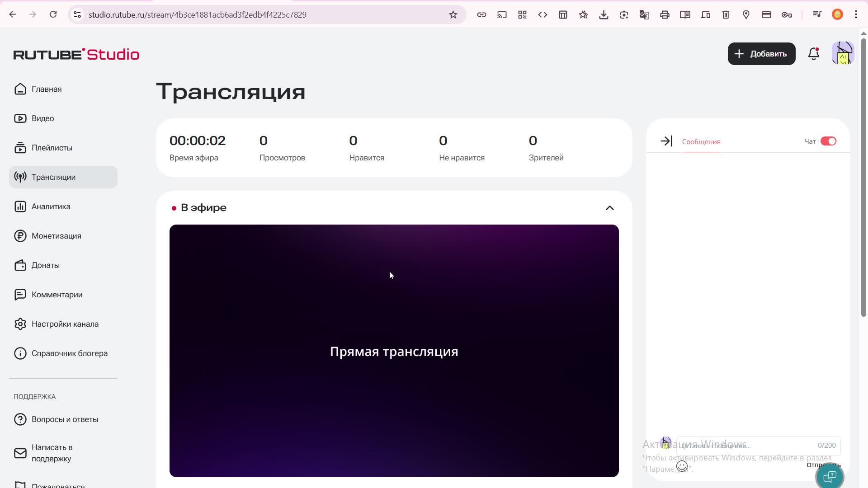Go to Донаты section
Screen dimensions: 868x488
pos(45,265)
